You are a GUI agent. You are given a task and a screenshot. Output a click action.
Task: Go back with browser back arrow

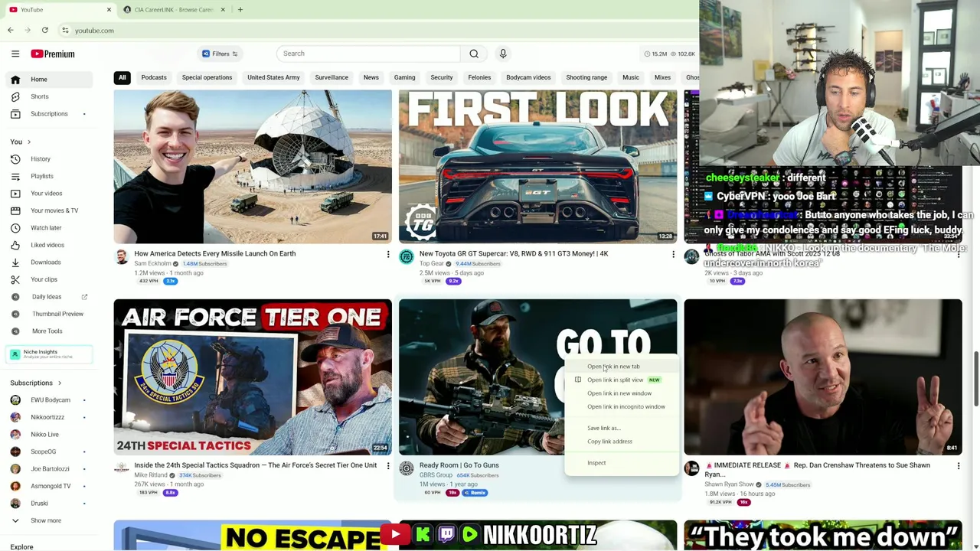[11, 31]
